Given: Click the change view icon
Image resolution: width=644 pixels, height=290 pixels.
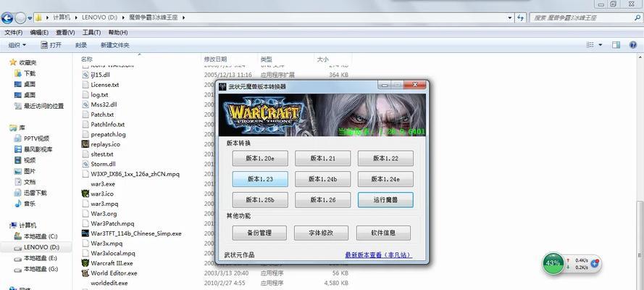Looking at the screenshot, I should coord(590,45).
